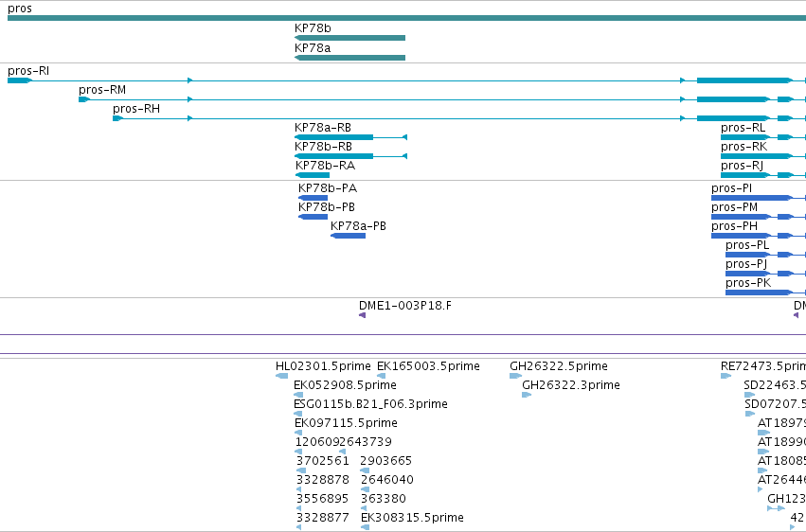
Task: Select the pros-RI transcript
Action: tap(406, 80)
